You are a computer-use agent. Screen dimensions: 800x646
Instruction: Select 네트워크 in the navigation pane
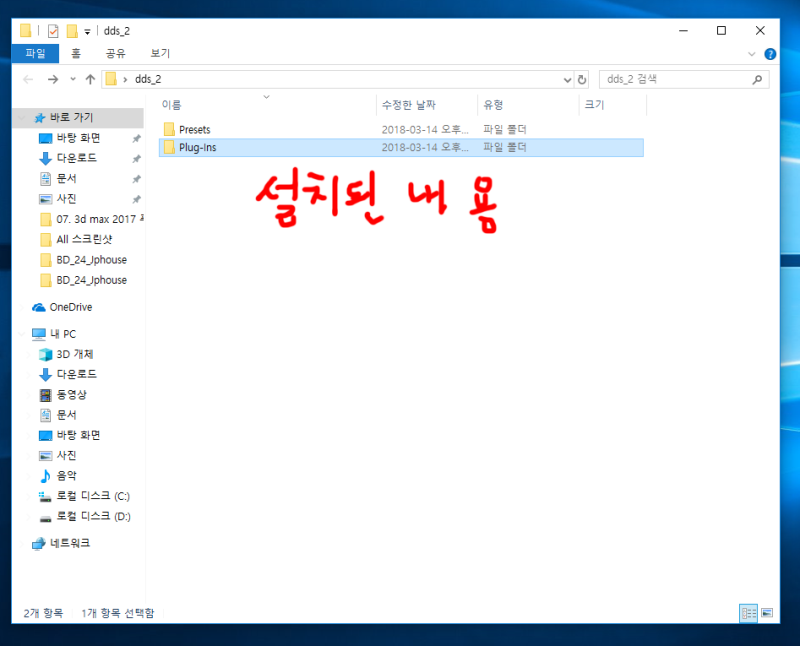(x=70, y=543)
